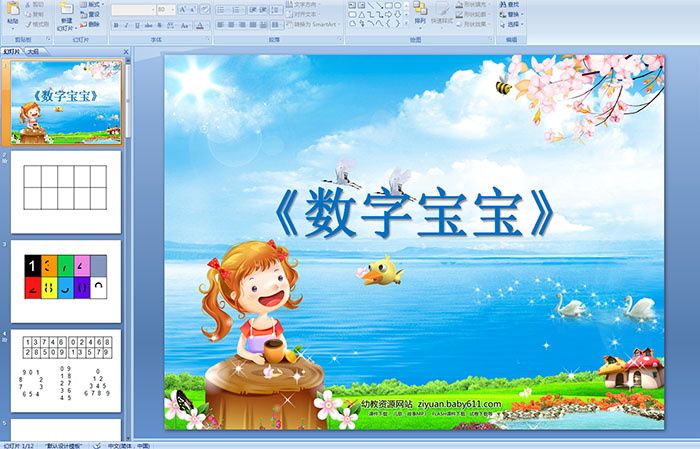700x449 pixels.
Task: Click the Replace (替换) button
Action: (x=512, y=15)
